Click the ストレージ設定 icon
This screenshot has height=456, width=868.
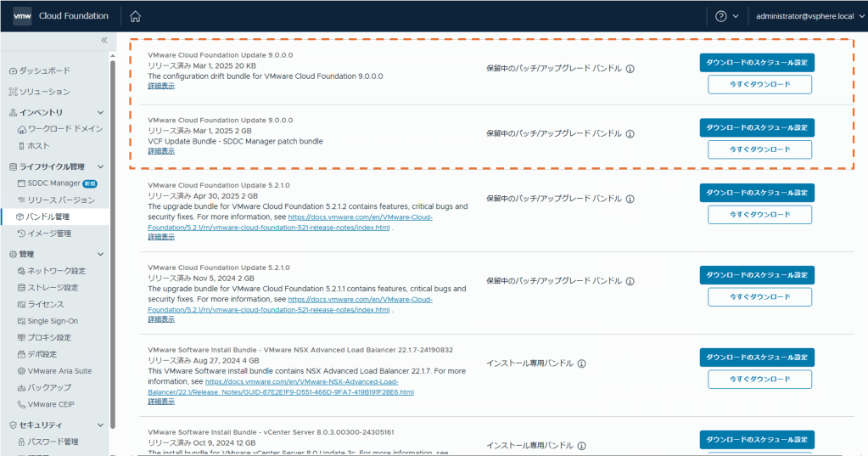pos(21,288)
